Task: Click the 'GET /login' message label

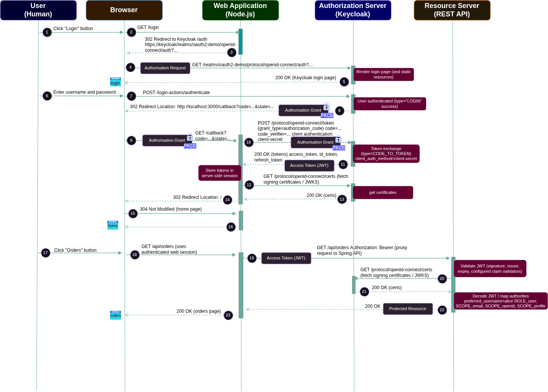Action: [x=148, y=27]
